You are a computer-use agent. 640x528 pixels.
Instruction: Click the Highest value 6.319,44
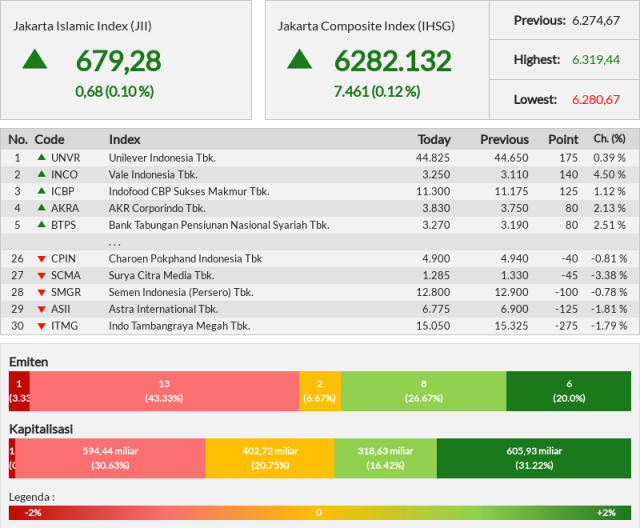(596, 60)
